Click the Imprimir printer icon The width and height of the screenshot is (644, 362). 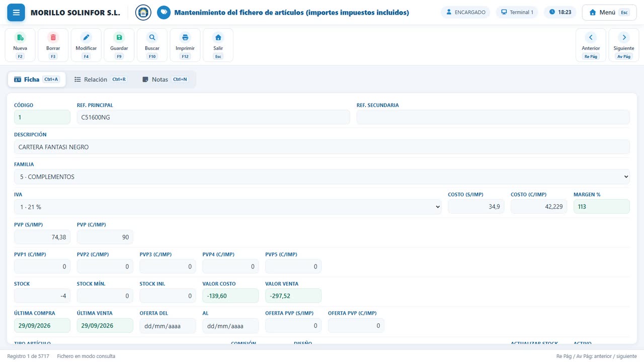185,37
